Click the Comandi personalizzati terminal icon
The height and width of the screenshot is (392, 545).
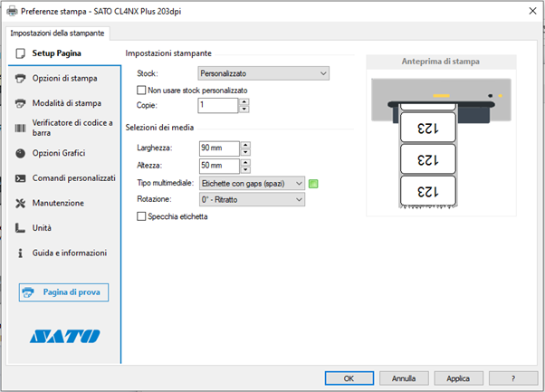21,178
